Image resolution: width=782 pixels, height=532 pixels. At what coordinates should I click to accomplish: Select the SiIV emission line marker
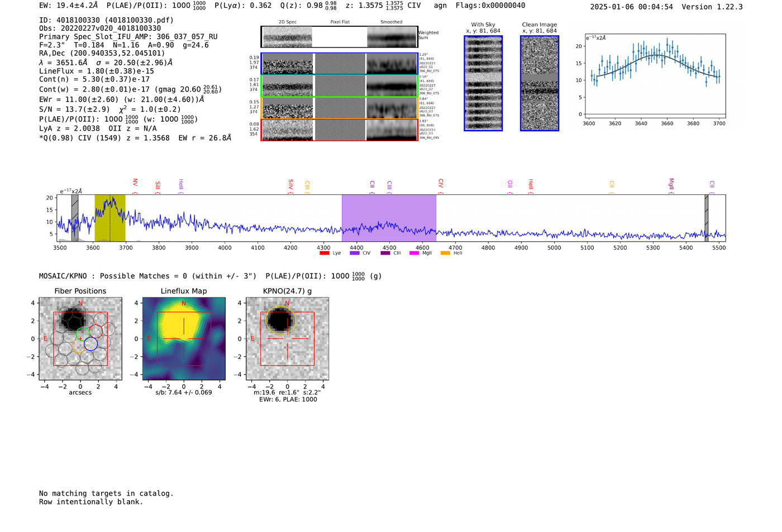coord(291,186)
